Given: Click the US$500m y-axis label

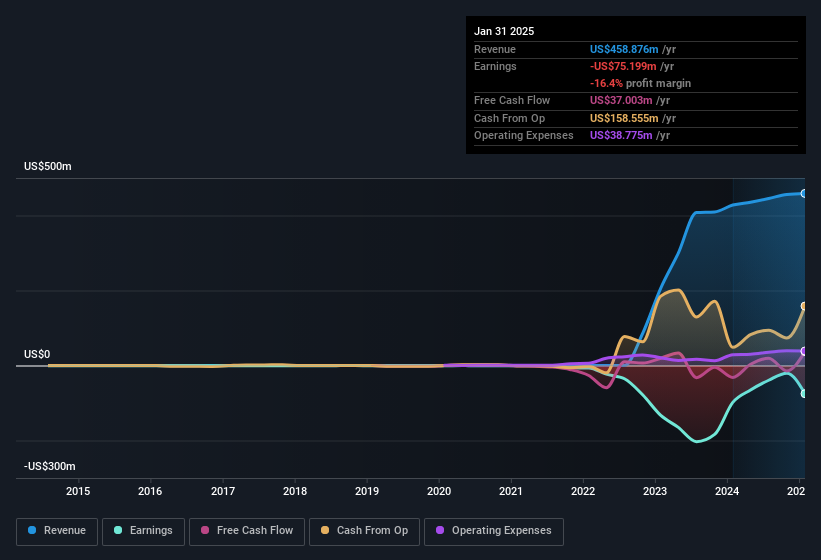Looking at the screenshot, I should click(x=48, y=166).
